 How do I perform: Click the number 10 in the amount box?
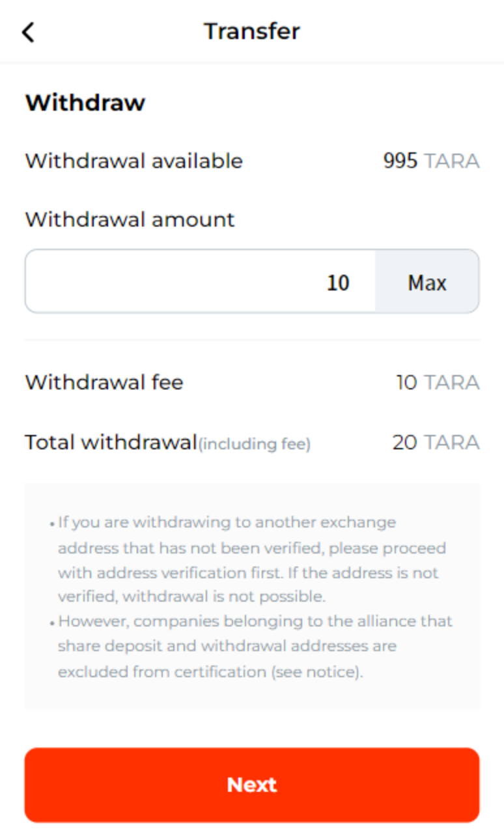(338, 283)
